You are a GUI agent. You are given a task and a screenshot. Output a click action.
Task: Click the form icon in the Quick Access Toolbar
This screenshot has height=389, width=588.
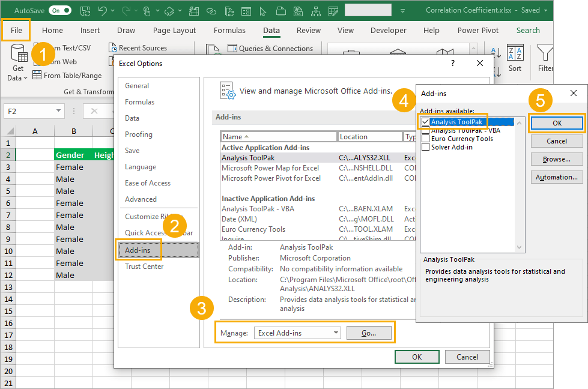[246, 11]
